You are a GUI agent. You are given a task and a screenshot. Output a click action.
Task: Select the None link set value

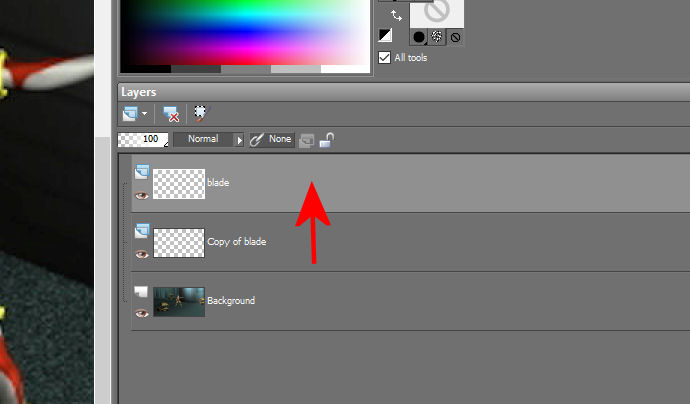tap(280, 139)
